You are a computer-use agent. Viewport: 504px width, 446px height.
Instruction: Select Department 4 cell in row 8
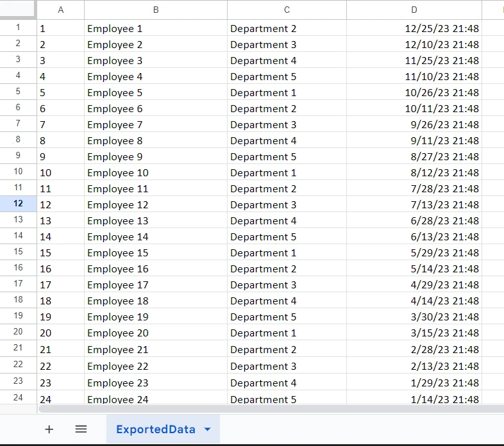coord(287,140)
